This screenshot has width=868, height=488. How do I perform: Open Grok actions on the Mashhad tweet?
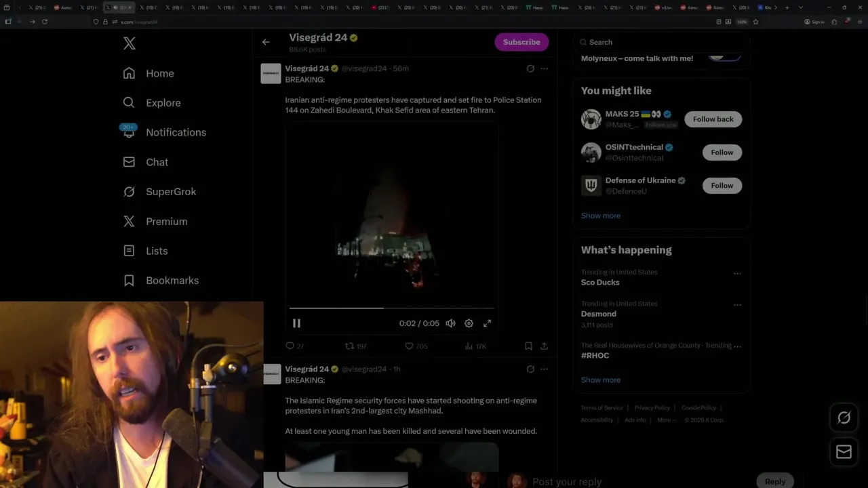[530, 369]
